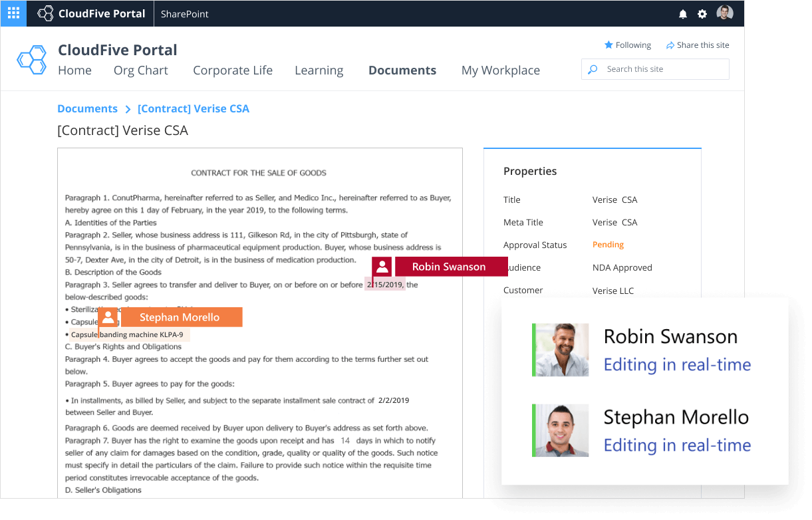Image resolution: width=812 pixels, height=520 pixels.
Task: Switch to My Workplace tab
Action: (500, 70)
